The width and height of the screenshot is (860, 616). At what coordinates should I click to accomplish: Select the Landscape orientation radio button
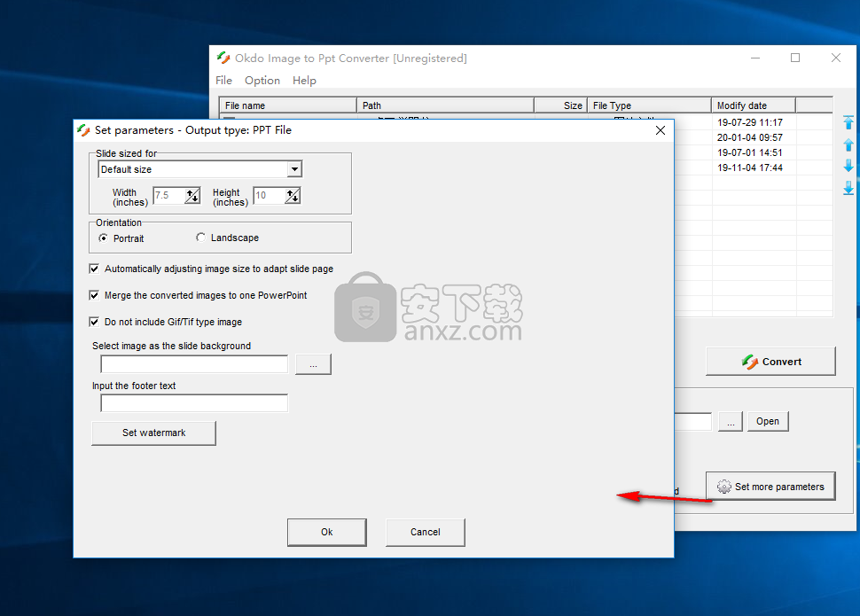[x=200, y=238]
